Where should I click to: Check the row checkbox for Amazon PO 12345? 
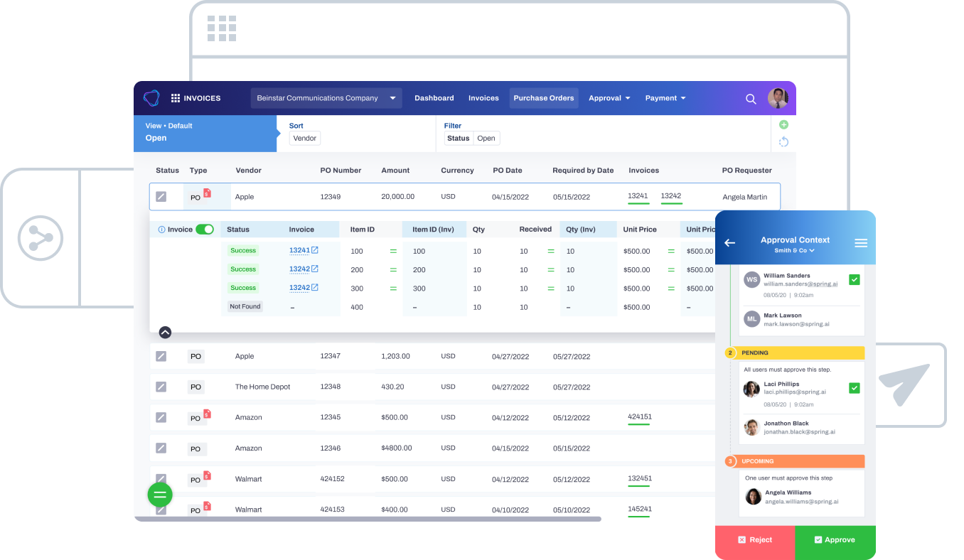click(x=161, y=417)
